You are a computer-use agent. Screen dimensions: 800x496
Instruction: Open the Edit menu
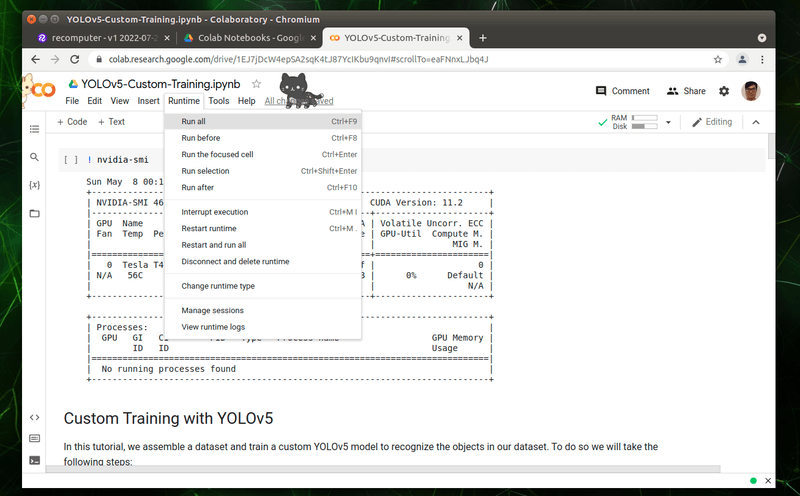(x=94, y=101)
